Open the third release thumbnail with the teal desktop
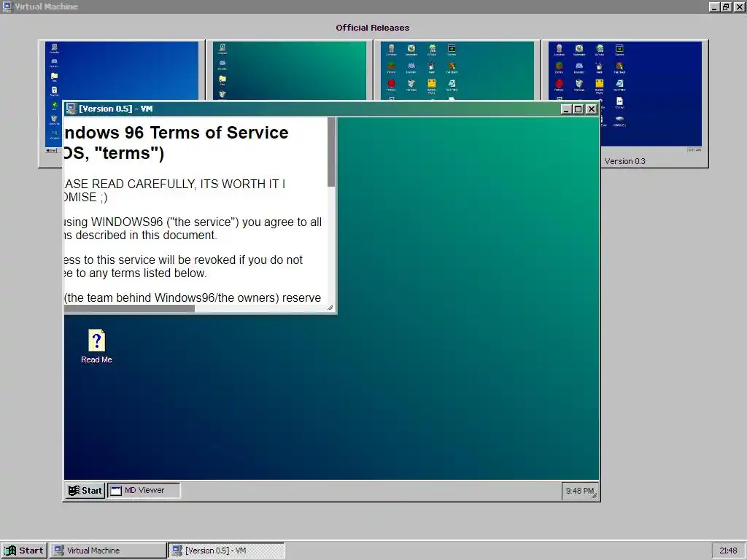Screen dimensions: 747x560 457,71
